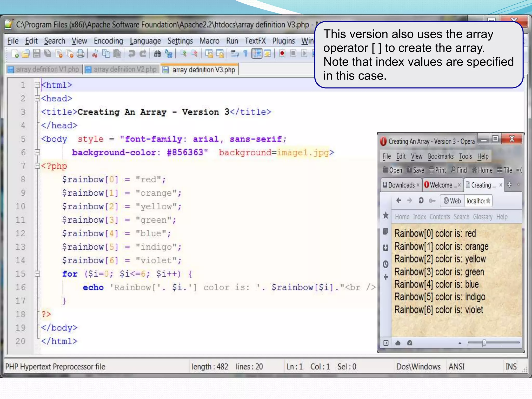Click the Close document icon in the toolbar
Viewport: 532px width, 399px height.
(x=59, y=54)
